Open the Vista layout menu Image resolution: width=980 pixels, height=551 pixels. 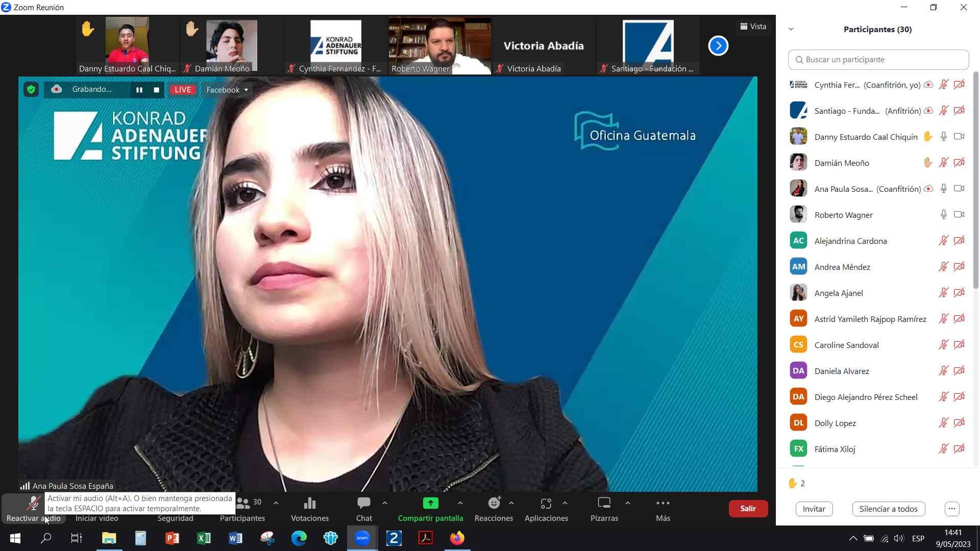pyautogui.click(x=753, y=27)
